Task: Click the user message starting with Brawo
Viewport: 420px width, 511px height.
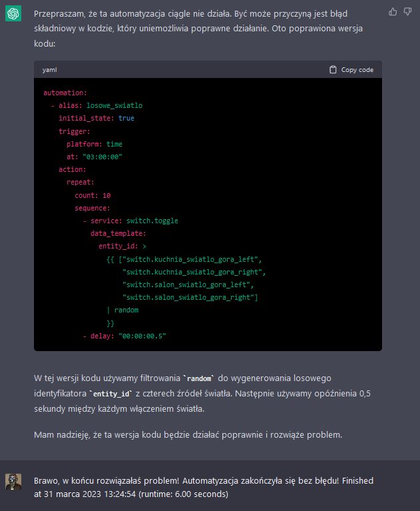Action: tap(203, 487)
